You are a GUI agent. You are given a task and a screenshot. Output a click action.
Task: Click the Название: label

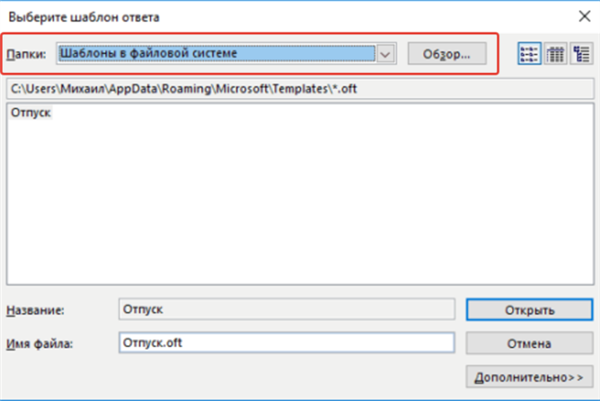35,310
